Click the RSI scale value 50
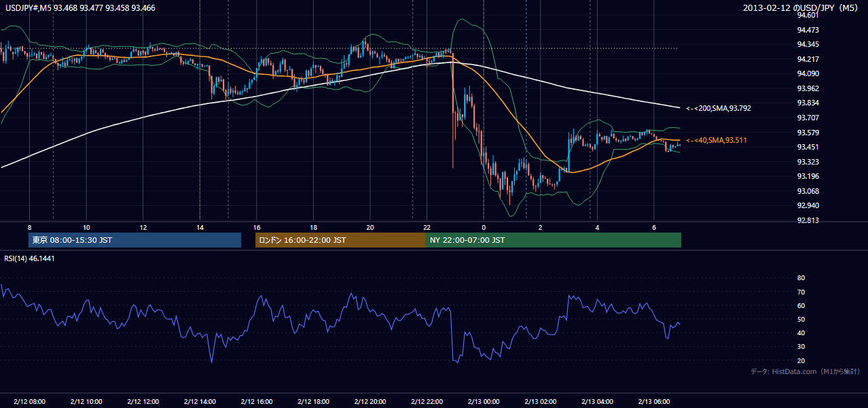This screenshot has height=408, width=868. (801, 319)
